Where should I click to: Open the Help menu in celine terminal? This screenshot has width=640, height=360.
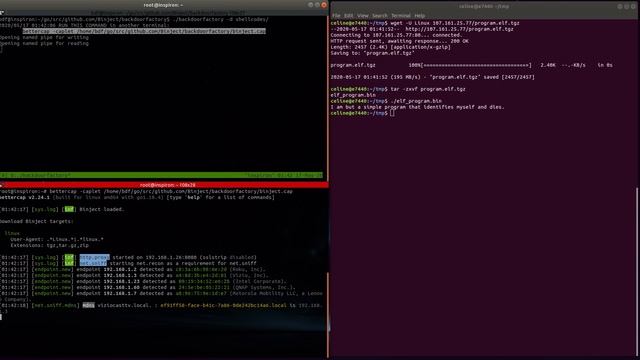click(420, 16)
